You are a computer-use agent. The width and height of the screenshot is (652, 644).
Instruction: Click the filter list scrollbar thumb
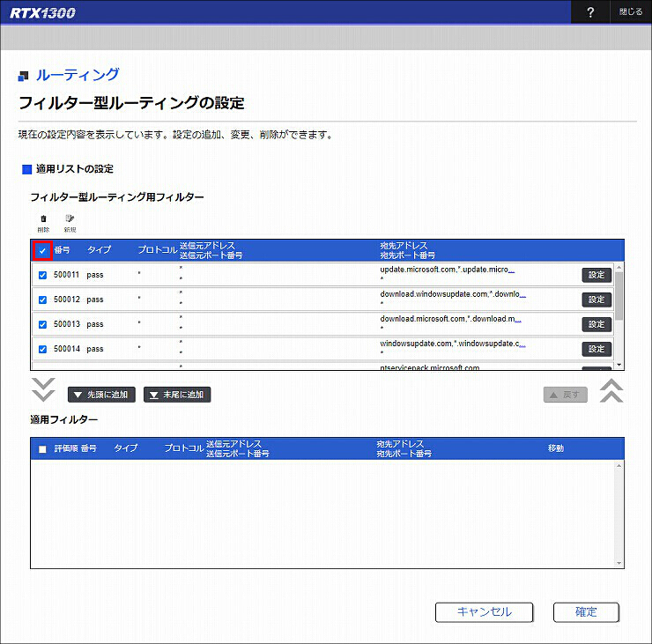pos(619,296)
